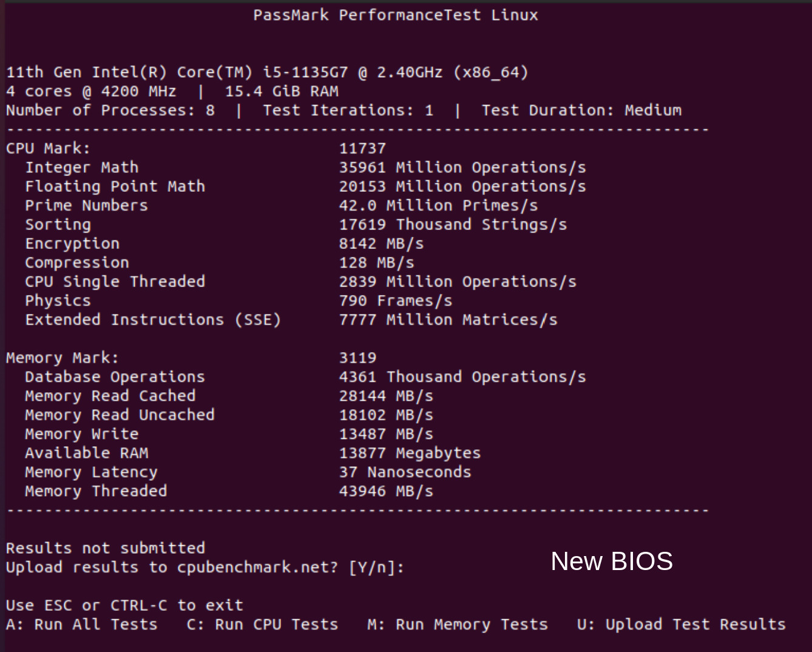Click 'Use ESC or CTRL-C to exit' hint

(124, 605)
